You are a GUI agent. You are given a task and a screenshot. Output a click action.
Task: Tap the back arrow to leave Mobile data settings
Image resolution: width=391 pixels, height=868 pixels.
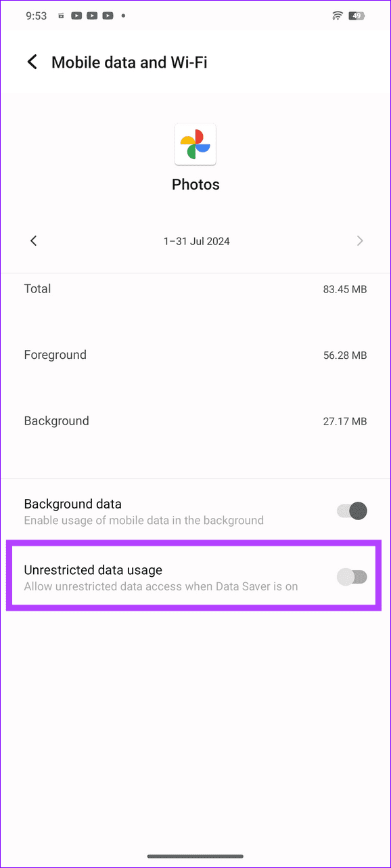[32, 62]
